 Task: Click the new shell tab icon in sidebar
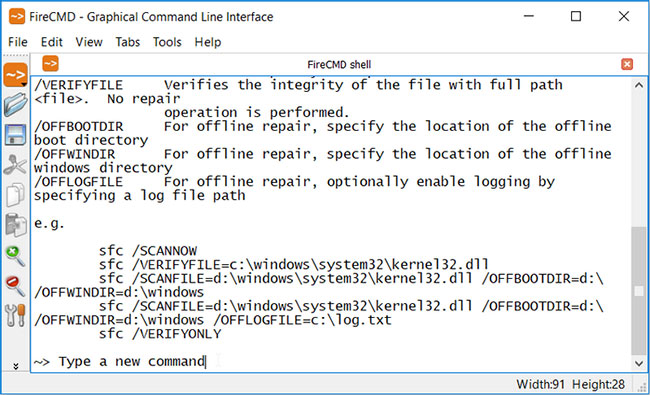pyautogui.click(x=15, y=75)
